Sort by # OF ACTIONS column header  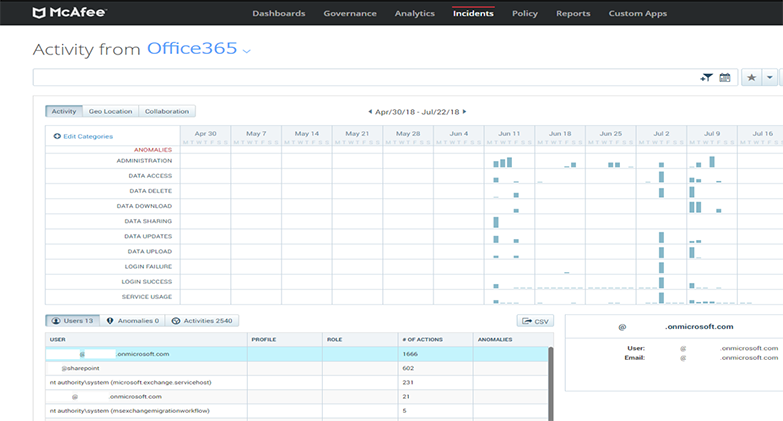point(422,340)
